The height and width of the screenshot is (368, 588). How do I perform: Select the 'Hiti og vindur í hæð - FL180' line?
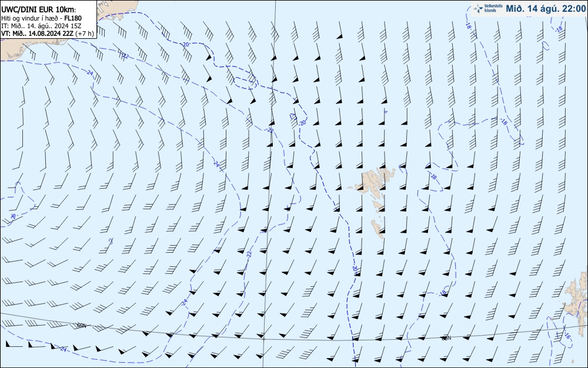41,18
